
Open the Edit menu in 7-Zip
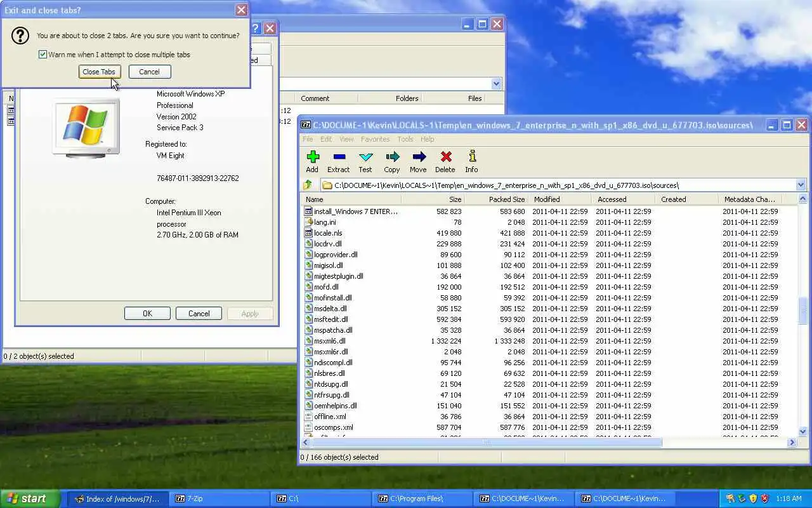(x=326, y=139)
